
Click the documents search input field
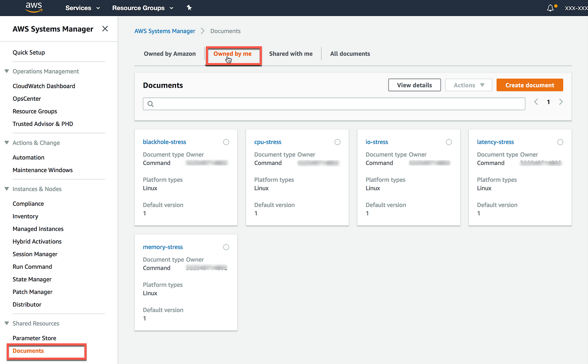point(334,104)
